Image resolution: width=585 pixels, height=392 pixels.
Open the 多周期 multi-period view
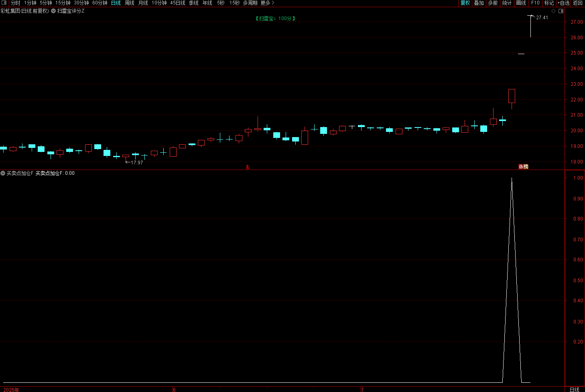(x=250, y=3)
